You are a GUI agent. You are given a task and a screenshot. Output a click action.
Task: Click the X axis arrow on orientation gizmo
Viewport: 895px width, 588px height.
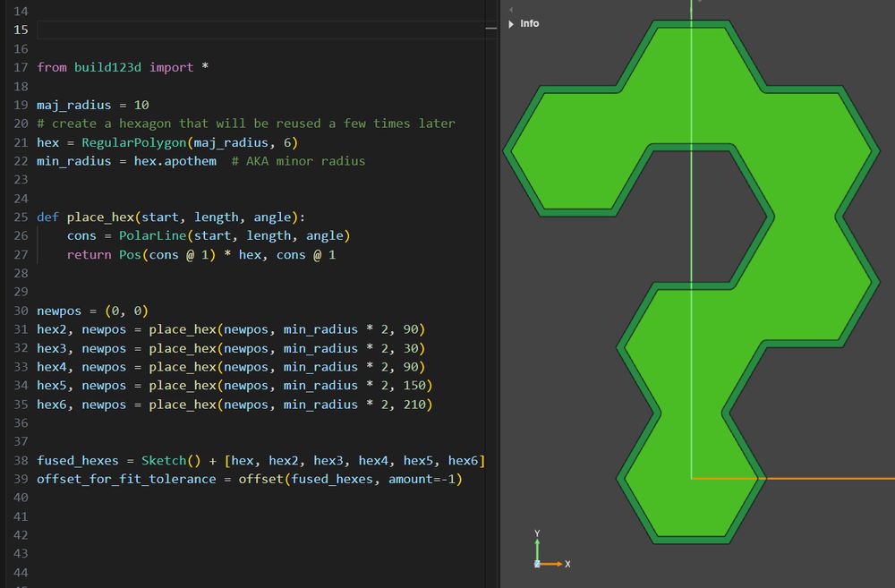click(x=553, y=564)
